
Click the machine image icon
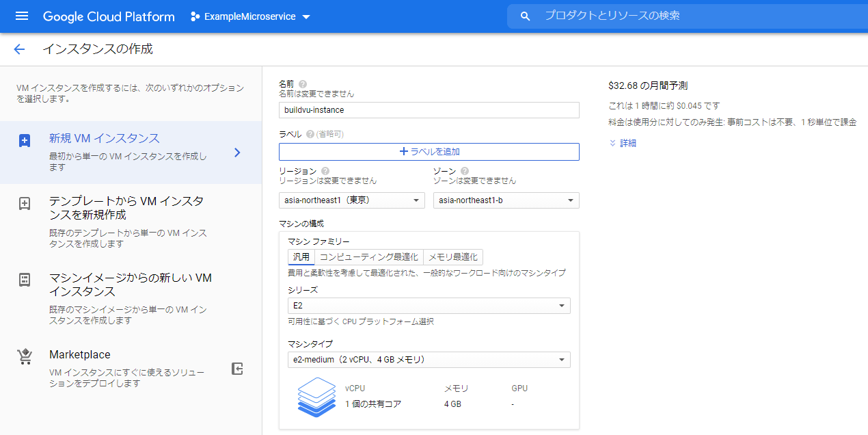[25, 280]
